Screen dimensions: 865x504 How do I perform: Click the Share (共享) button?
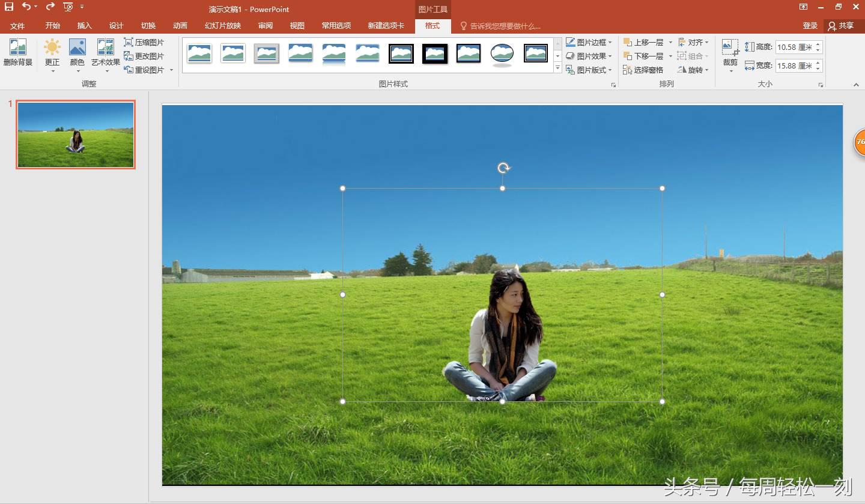(841, 26)
